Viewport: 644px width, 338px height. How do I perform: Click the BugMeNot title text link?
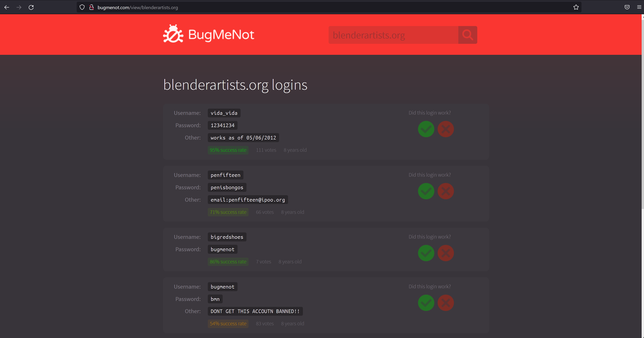(x=221, y=35)
